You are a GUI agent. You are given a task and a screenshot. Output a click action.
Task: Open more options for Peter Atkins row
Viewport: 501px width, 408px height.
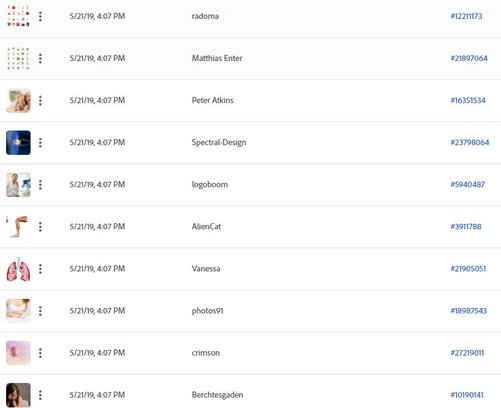pyautogui.click(x=40, y=100)
